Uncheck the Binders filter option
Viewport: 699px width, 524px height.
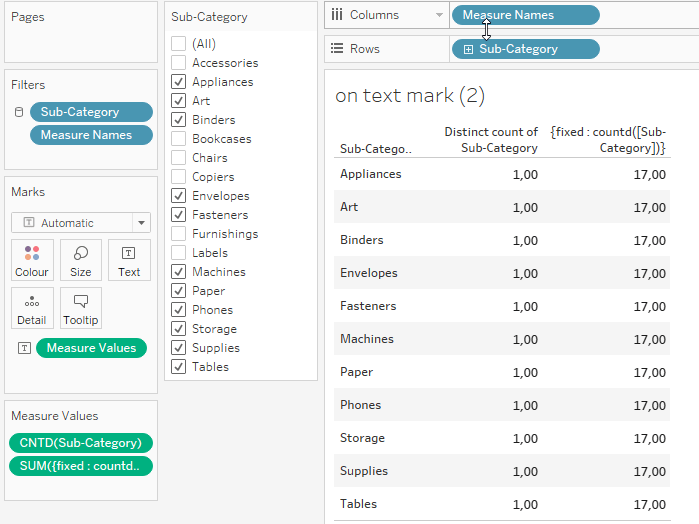click(178, 120)
